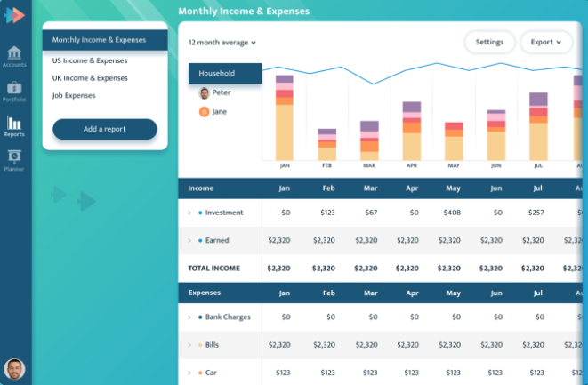Open the Settings button

(489, 42)
